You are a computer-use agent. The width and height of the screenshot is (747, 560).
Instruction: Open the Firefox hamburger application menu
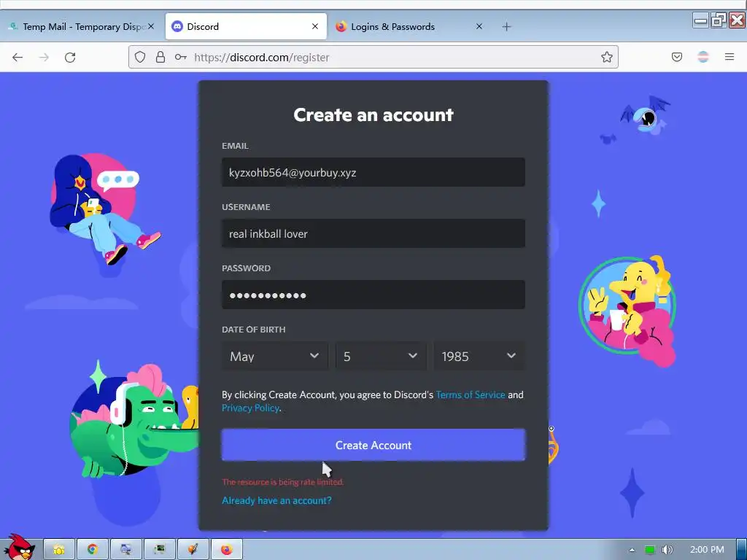point(729,57)
